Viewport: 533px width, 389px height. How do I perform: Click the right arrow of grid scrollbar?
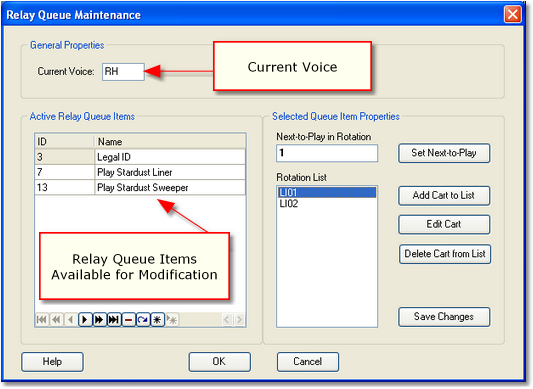(x=239, y=320)
